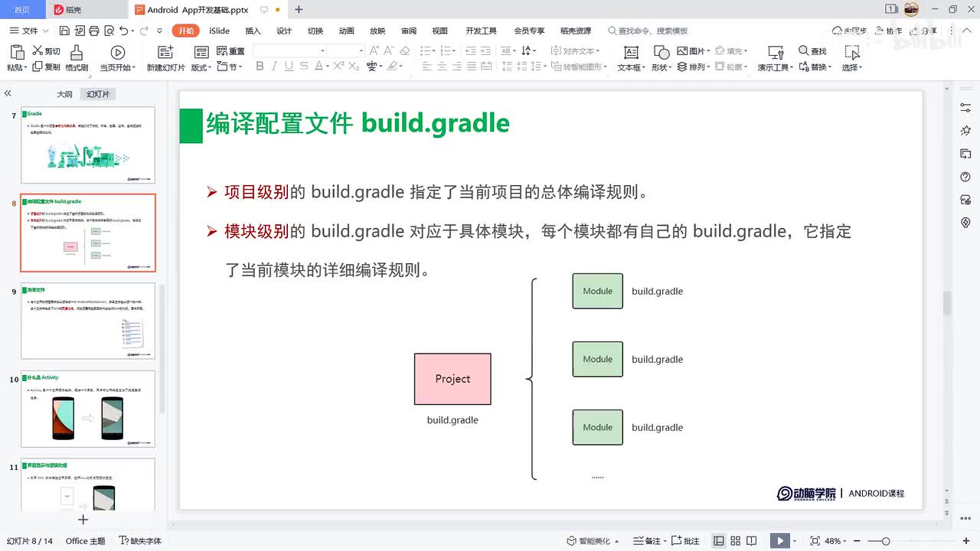
Task: Toggle Italic formatting
Action: (274, 67)
